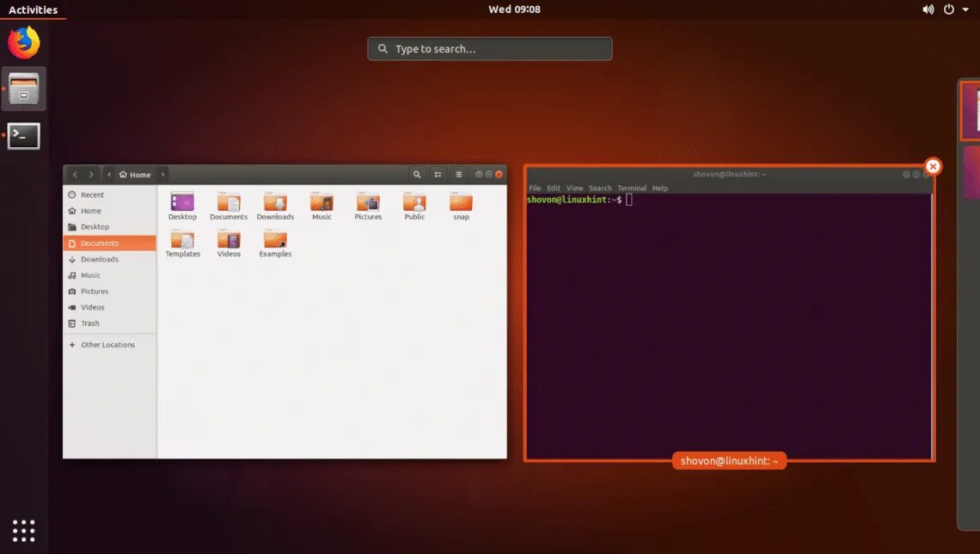Screen dimensions: 980x554
Task: Open the clock Wed 09:08 menu
Action: click(x=514, y=9)
